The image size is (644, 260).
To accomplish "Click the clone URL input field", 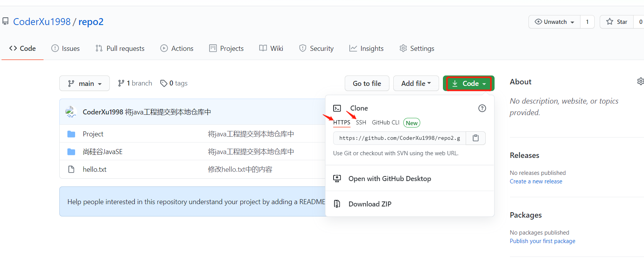I will (399, 138).
